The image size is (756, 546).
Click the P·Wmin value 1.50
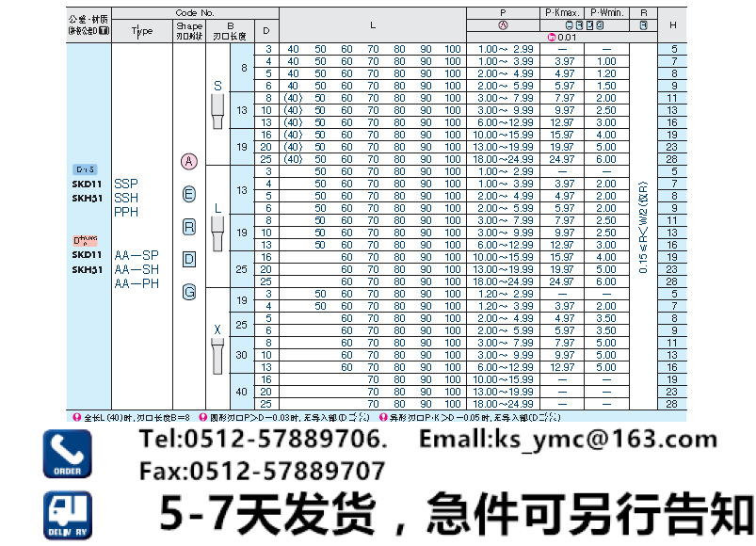(606, 86)
